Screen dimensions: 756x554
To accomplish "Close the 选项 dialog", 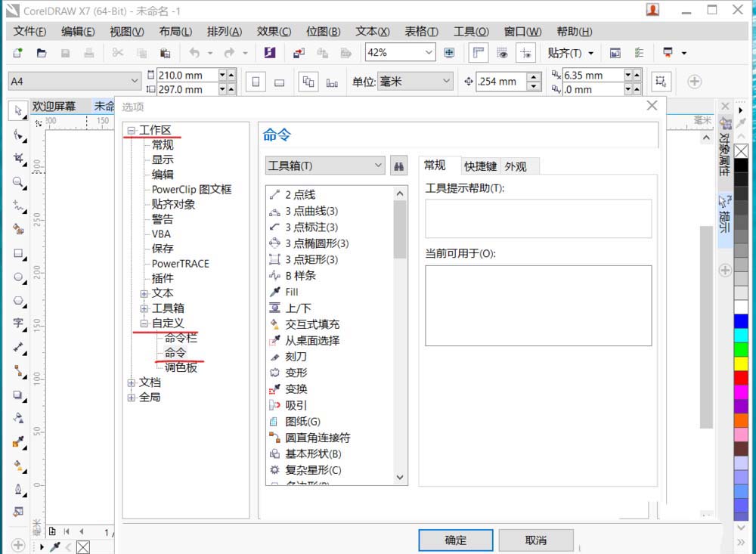I will click(652, 106).
